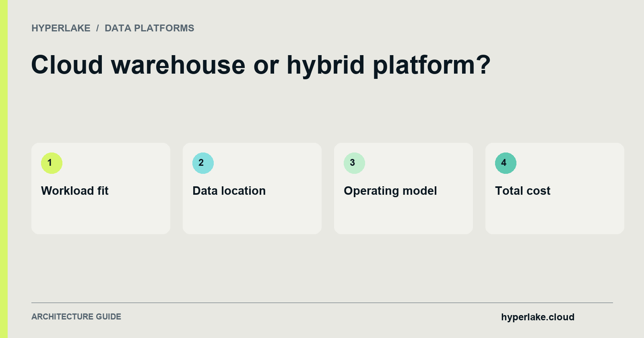Click the number 4 badge on Total cost
Screen dimensions: 644x338
pyautogui.click(x=506, y=163)
